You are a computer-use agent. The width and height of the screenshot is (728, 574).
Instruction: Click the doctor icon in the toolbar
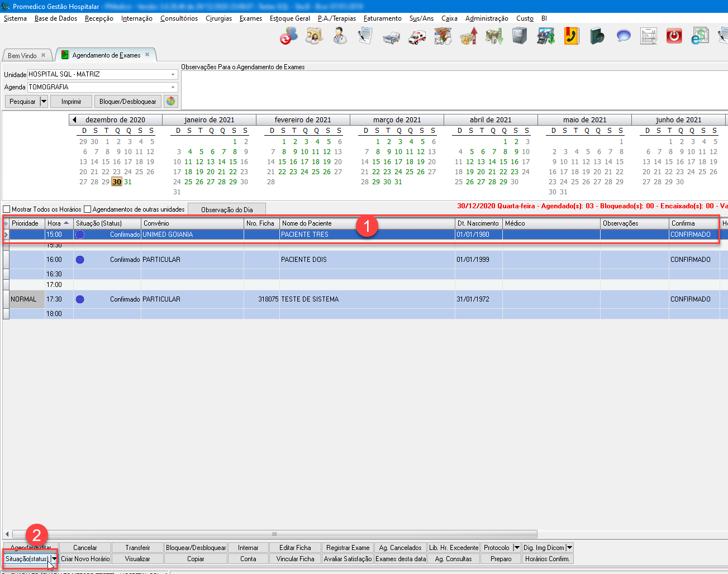pos(340,36)
